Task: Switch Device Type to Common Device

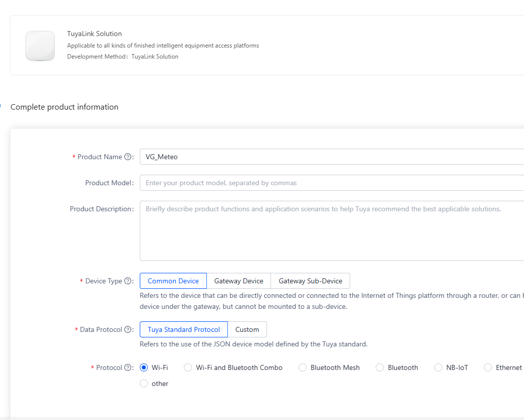Action: point(173,281)
